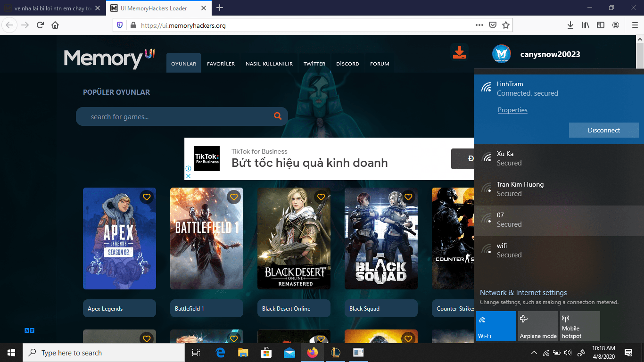Viewport: 644px width, 362px height.
Task: Toggle the Mobile hotspot tile
Action: tap(580, 326)
